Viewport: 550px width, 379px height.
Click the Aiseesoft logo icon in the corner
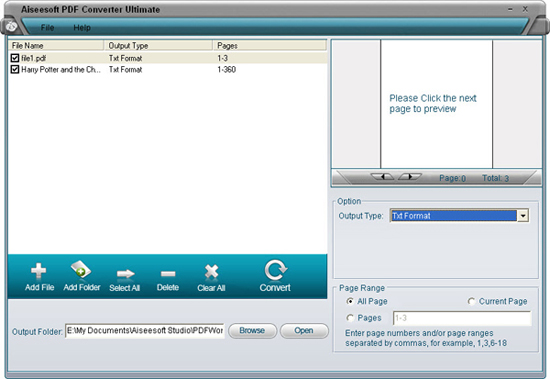point(11,26)
